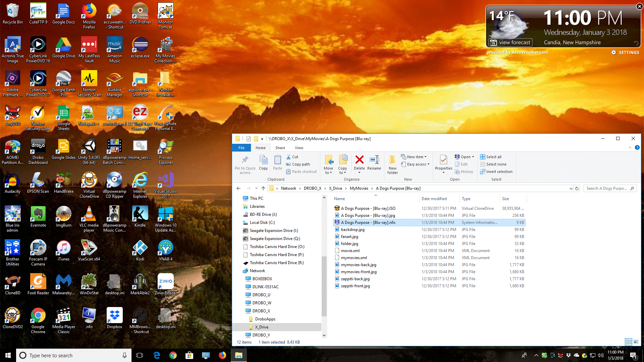
Task: Open the Audacity desktop icon
Action: click(x=12, y=183)
